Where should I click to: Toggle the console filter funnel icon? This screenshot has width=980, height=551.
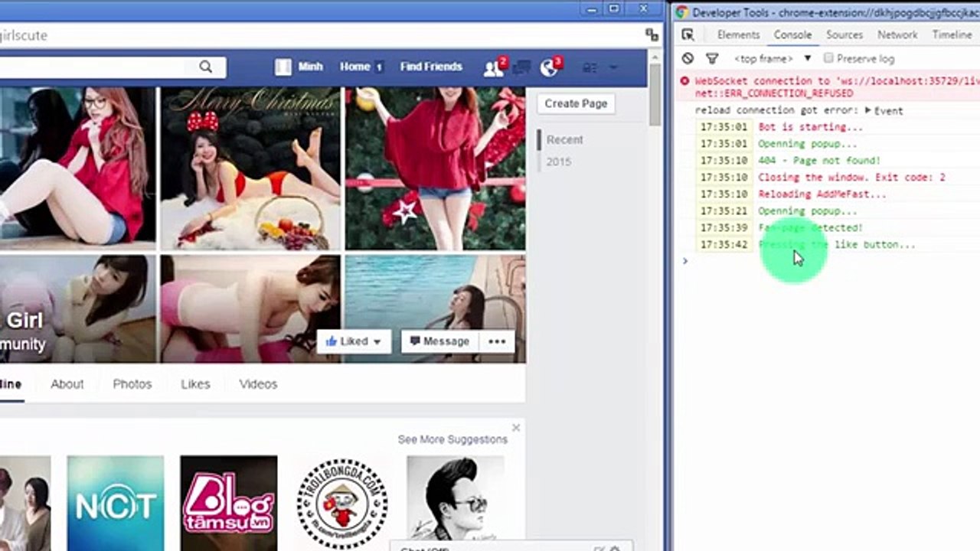pyautogui.click(x=712, y=58)
